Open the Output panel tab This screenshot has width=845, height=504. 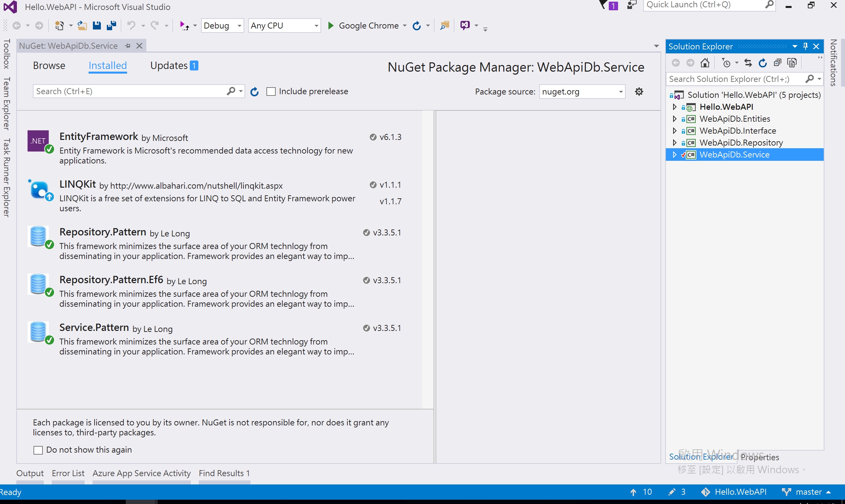pos(30,473)
